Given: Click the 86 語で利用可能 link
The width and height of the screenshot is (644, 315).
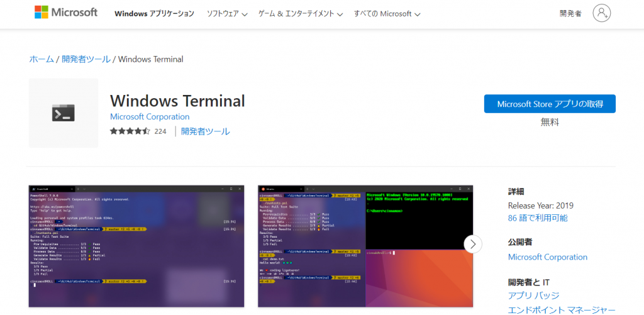Looking at the screenshot, I should 537,218.
